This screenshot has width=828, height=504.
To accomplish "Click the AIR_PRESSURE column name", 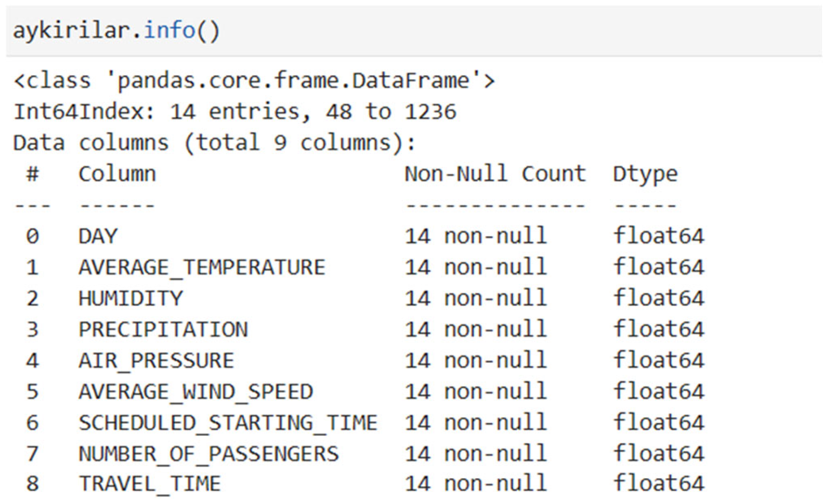I will pos(156,360).
